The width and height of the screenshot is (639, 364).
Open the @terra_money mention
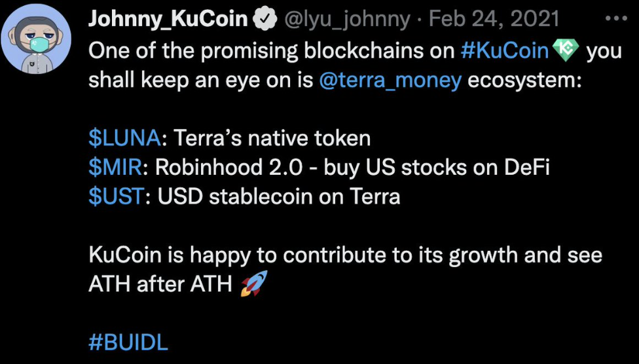tap(391, 81)
